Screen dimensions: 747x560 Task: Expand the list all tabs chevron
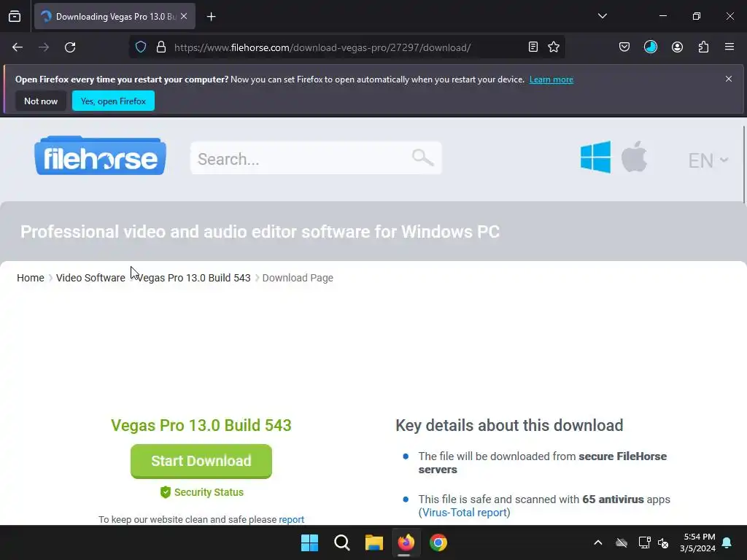(x=602, y=16)
